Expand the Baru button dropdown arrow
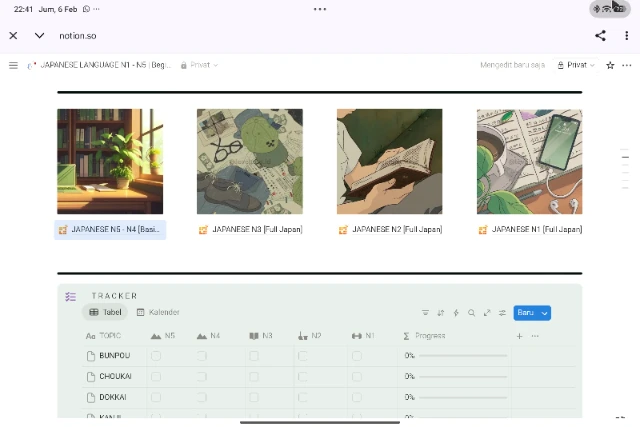Screen dimensions: 640x427 (x=545, y=313)
